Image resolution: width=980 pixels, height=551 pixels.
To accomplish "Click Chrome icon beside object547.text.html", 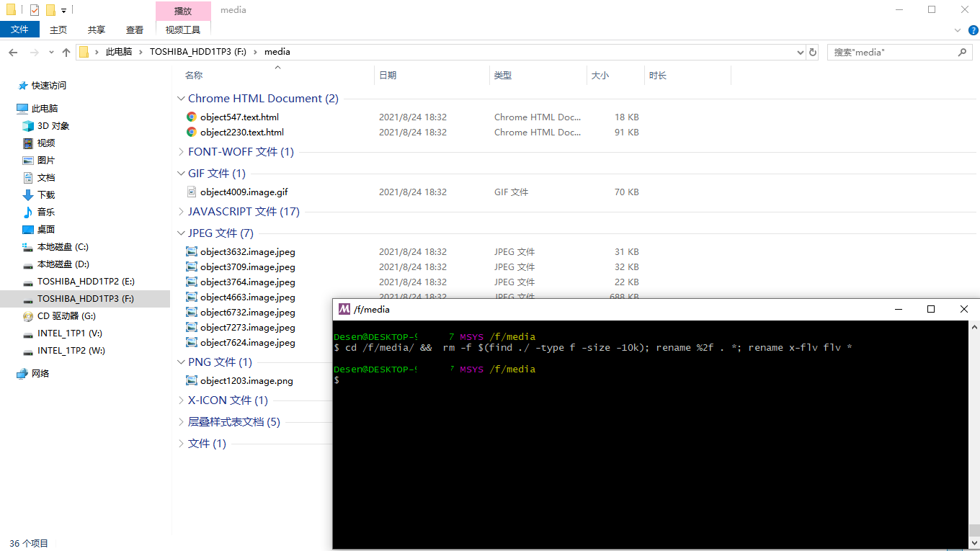I will click(192, 117).
